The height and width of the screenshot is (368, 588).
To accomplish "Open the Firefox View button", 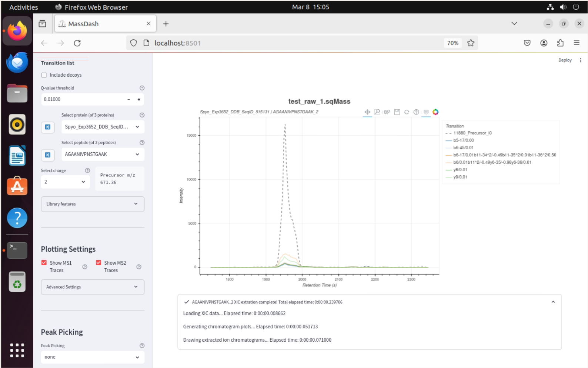I will 43,24.
